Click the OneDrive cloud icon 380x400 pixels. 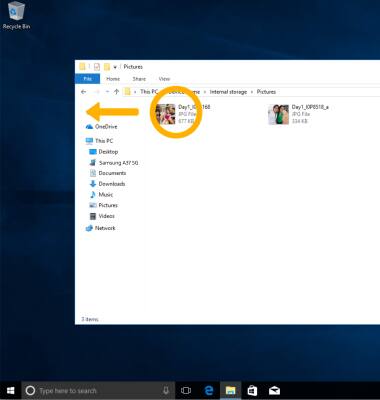tap(89, 127)
